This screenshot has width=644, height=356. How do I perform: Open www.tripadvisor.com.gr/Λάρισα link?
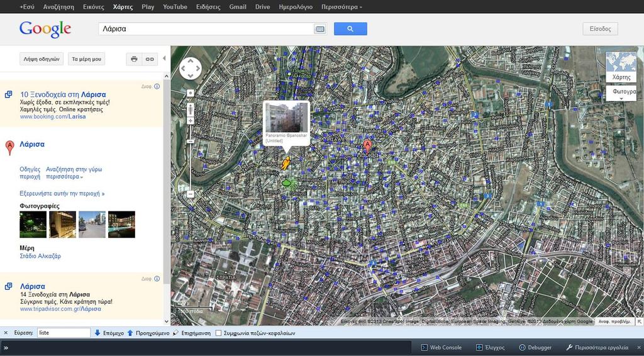[x=60, y=309]
